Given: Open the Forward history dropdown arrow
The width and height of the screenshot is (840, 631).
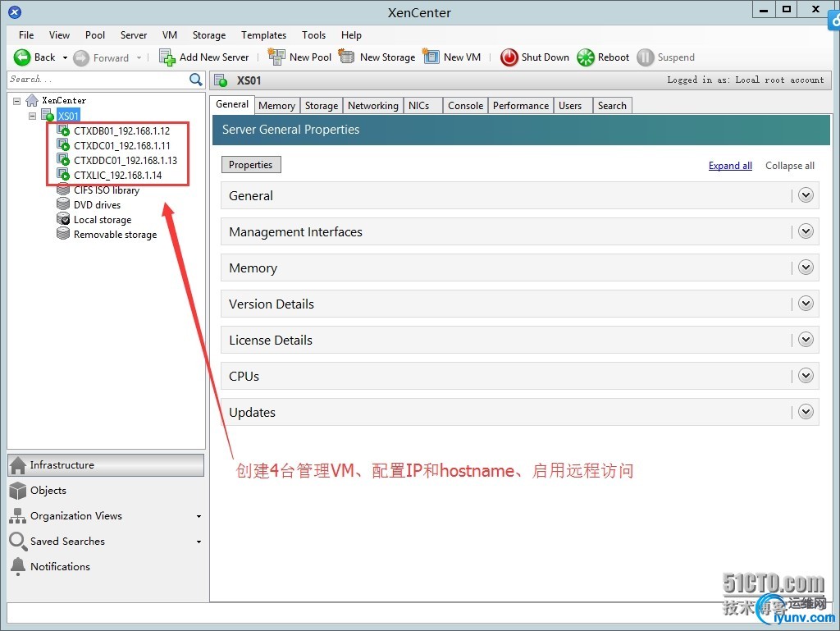Looking at the screenshot, I should [x=139, y=58].
